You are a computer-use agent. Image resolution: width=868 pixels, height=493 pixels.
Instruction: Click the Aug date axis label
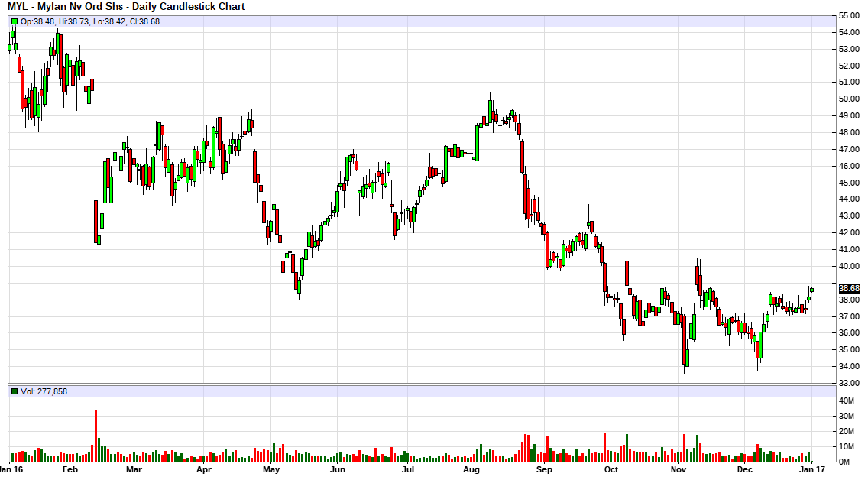click(471, 470)
